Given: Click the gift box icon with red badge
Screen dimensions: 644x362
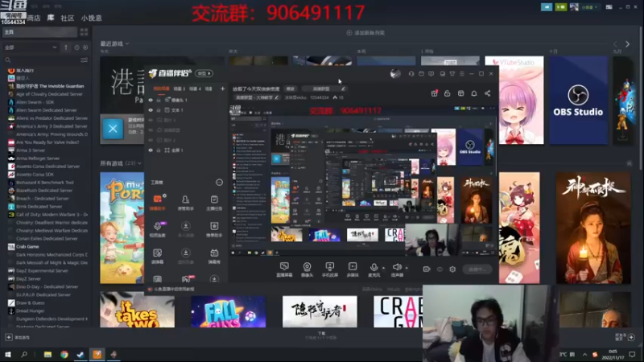Looking at the screenshot, I should tap(434, 93).
